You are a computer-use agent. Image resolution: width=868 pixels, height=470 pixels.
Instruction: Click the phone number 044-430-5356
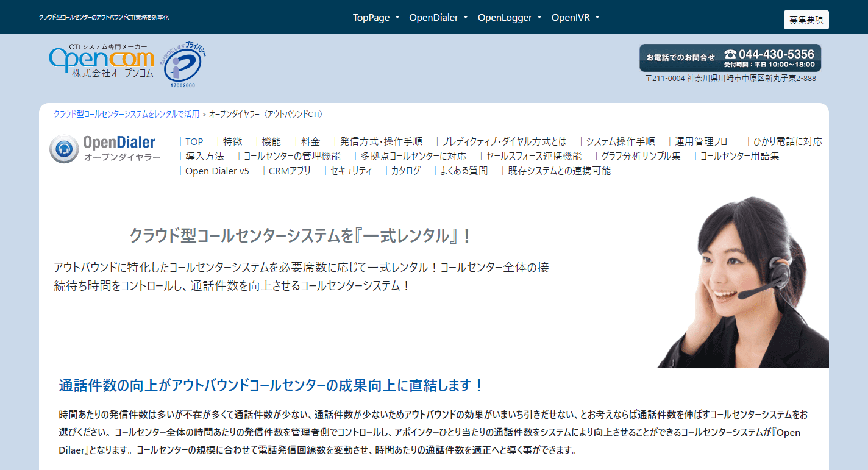pyautogui.click(x=778, y=54)
